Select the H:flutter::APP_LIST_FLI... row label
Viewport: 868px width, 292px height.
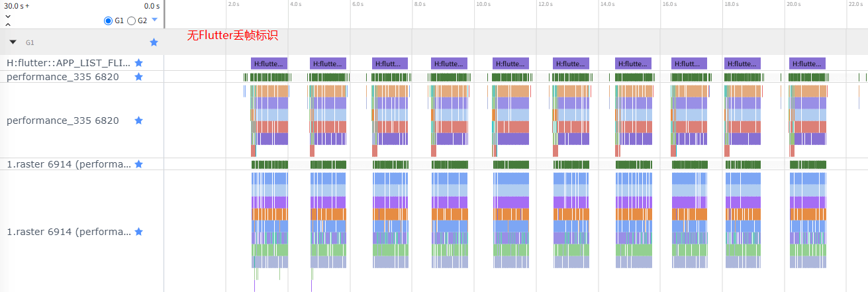[69, 63]
